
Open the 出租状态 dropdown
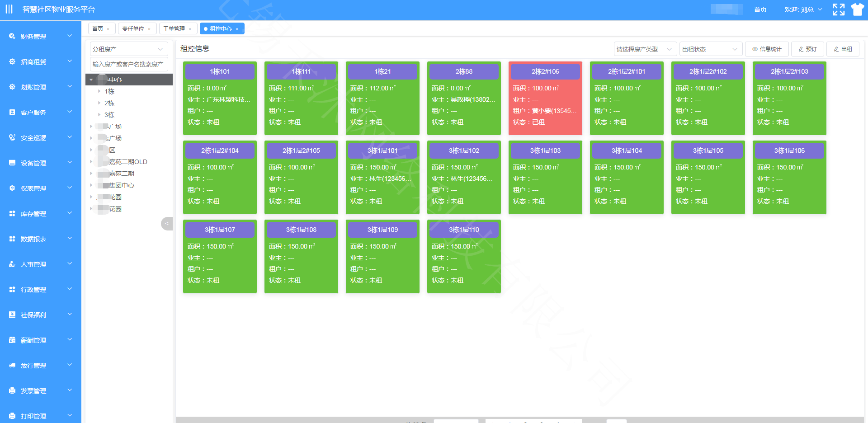point(711,49)
